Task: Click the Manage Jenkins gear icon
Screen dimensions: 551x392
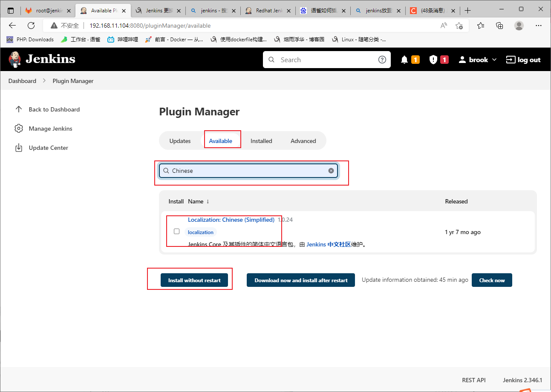Action: (x=18, y=129)
